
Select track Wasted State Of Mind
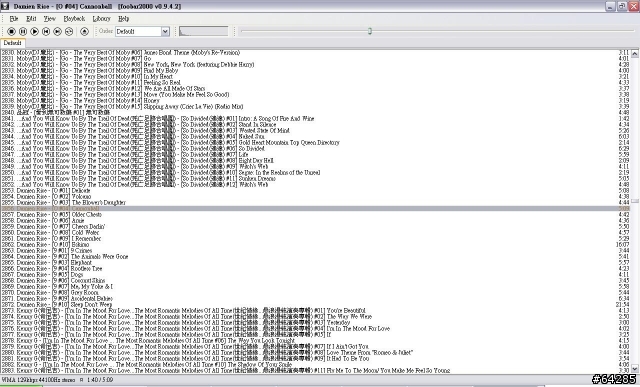[315, 131]
